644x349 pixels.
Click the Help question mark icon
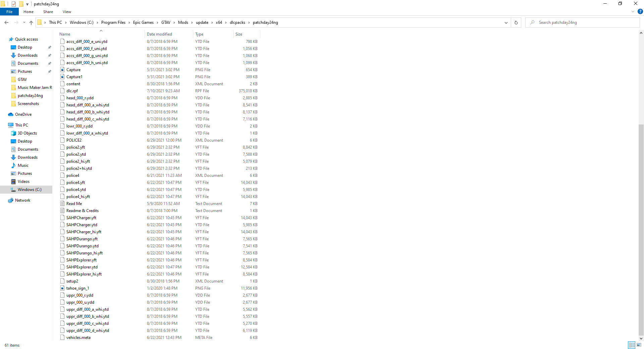pos(640,11)
